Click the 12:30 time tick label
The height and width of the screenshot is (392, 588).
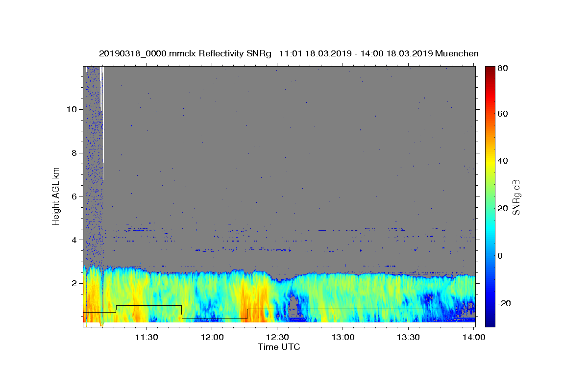click(x=277, y=337)
